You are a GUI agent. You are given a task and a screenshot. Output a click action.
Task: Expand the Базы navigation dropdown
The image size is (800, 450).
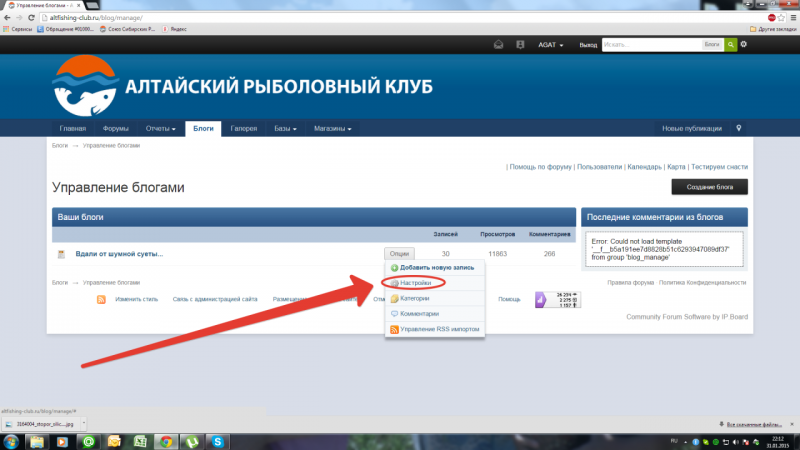coord(285,129)
